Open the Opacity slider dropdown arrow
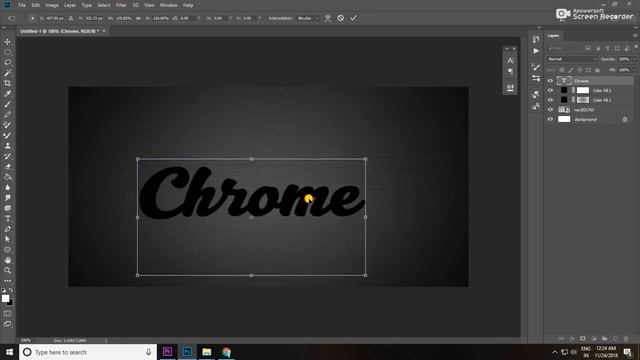 click(x=635, y=59)
